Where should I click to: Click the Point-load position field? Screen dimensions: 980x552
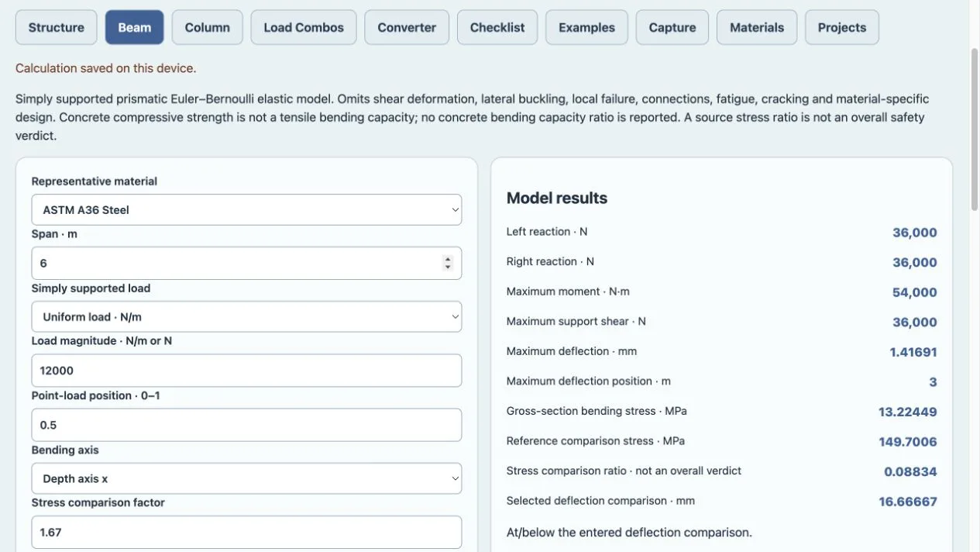tap(246, 425)
